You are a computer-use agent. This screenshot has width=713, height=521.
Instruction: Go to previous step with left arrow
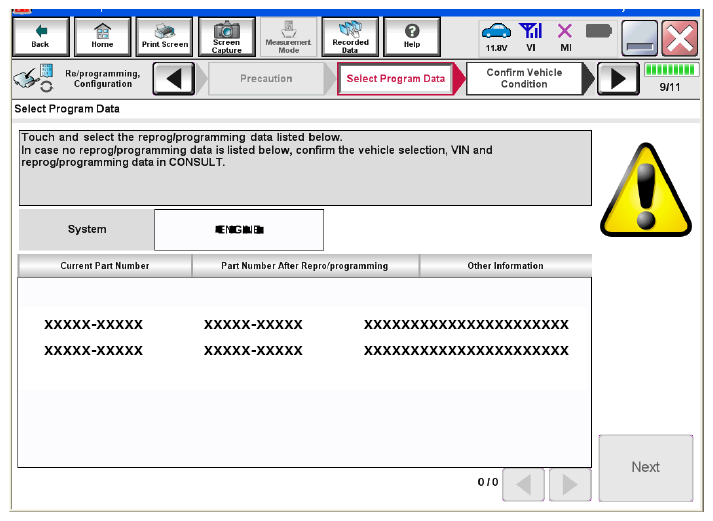[x=173, y=80]
